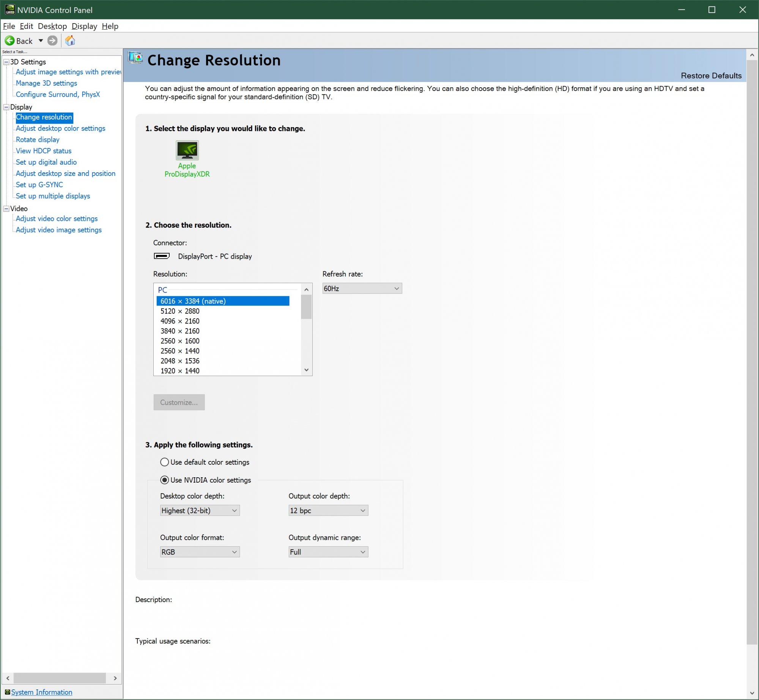The height and width of the screenshot is (700, 759).
Task: Click the green Back arrow icon
Action: 9,41
